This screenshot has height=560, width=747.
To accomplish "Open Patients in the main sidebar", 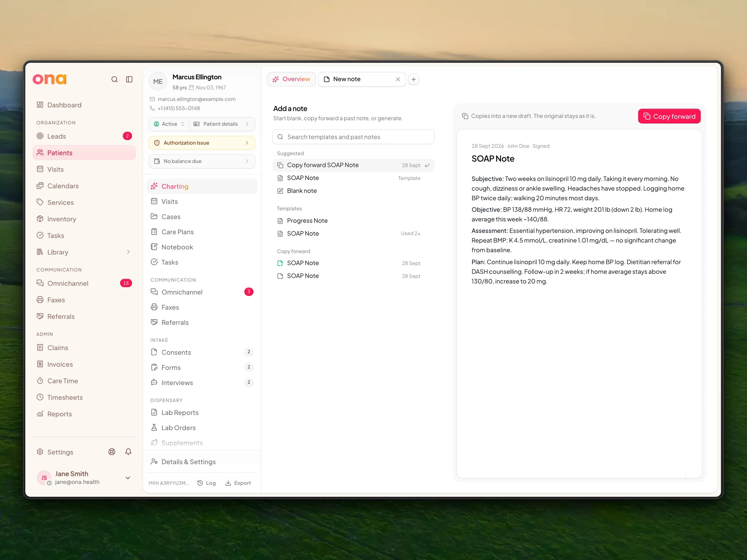I will [x=84, y=153].
